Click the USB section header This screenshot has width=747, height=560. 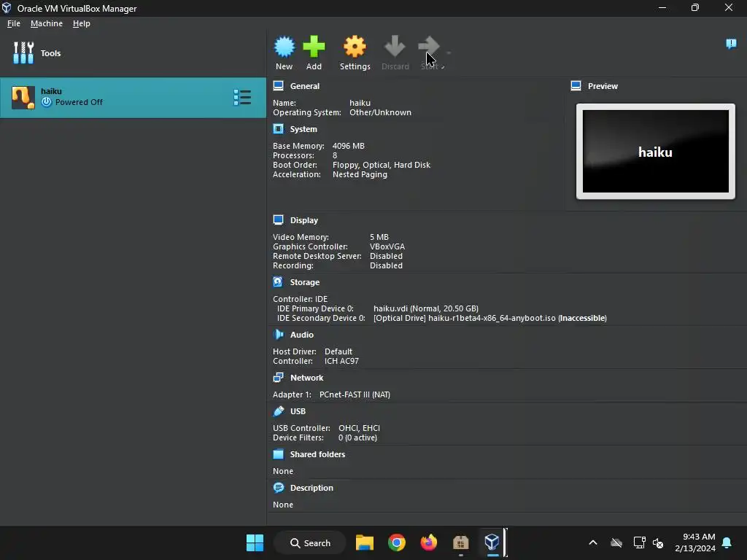(298, 411)
